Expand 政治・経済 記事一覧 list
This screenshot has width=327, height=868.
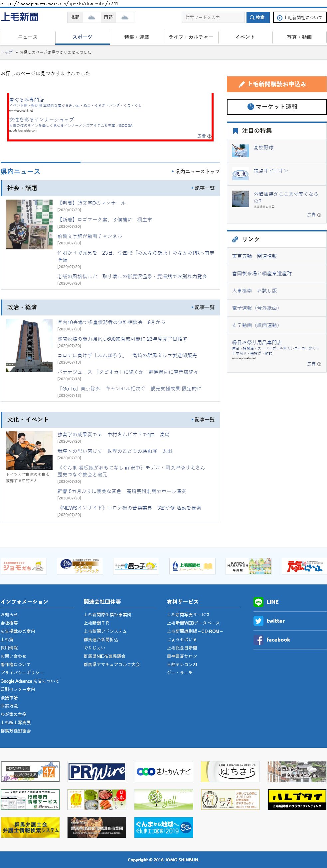[203, 307]
